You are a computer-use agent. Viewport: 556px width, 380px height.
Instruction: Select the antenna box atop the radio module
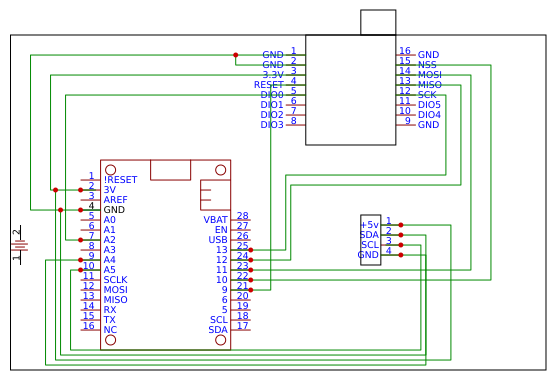(378, 22)
